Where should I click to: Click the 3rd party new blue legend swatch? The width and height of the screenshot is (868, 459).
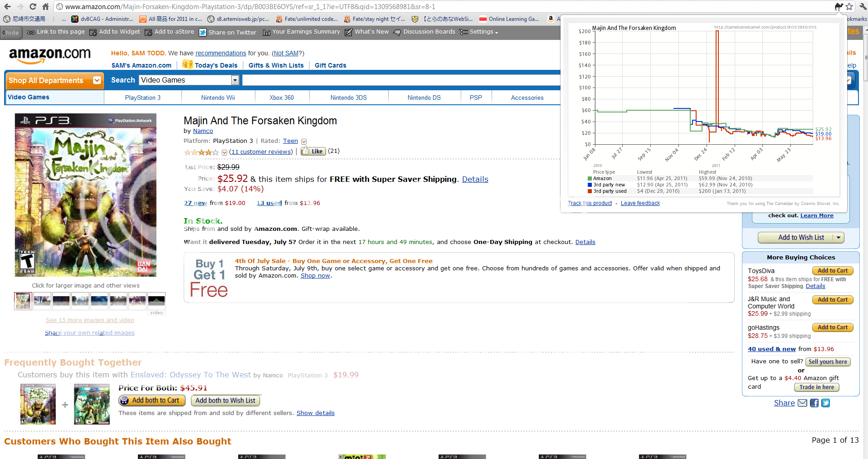click(590, 185)
